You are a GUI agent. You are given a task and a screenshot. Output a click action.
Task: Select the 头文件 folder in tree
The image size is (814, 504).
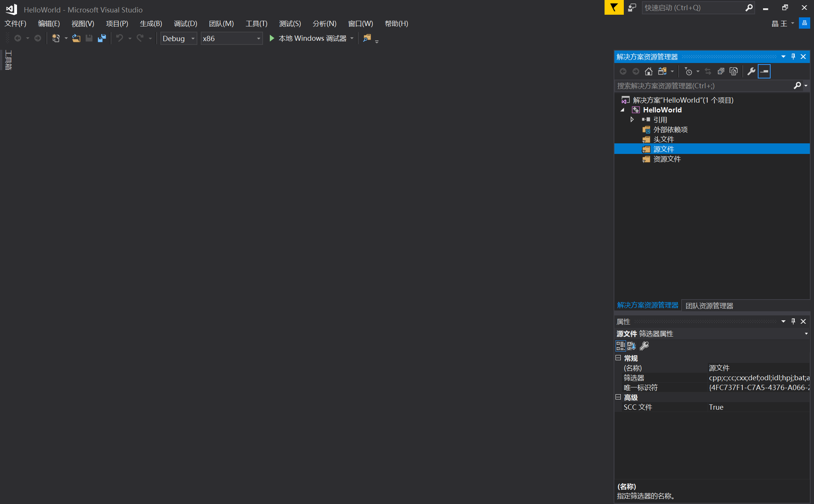coord(663,139)
